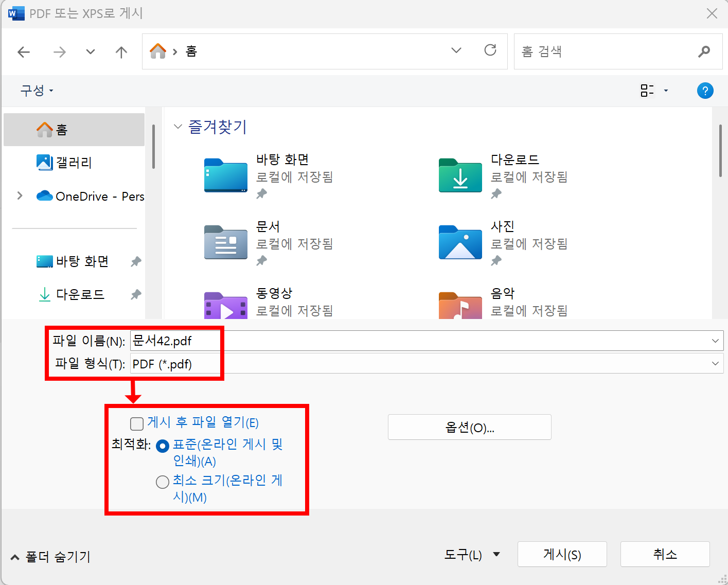Open the 도구(L) dropdown menu

(x=472, y=555)
